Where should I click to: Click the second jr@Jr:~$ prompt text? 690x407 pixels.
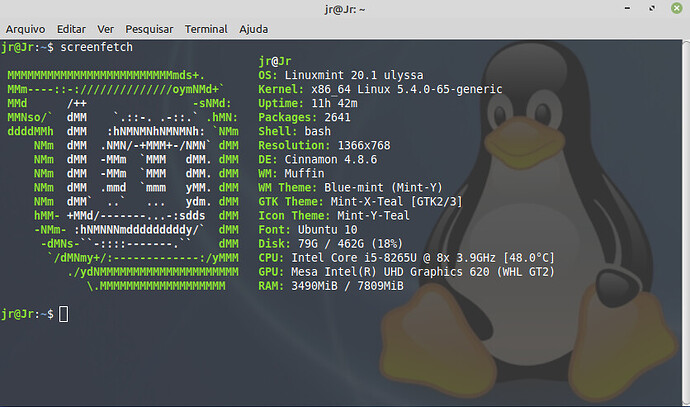pos(27,314)
